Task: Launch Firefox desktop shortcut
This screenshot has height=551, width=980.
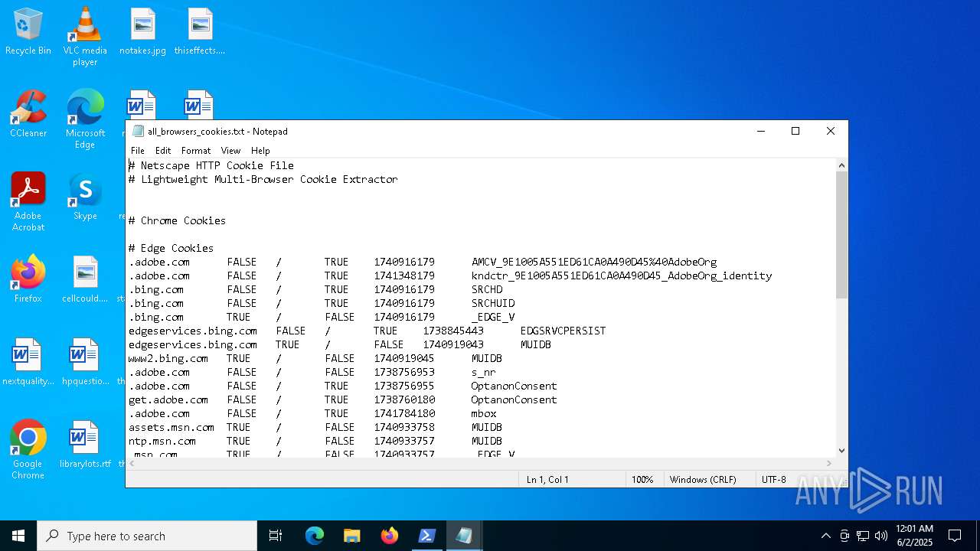Action: point(28,279)
